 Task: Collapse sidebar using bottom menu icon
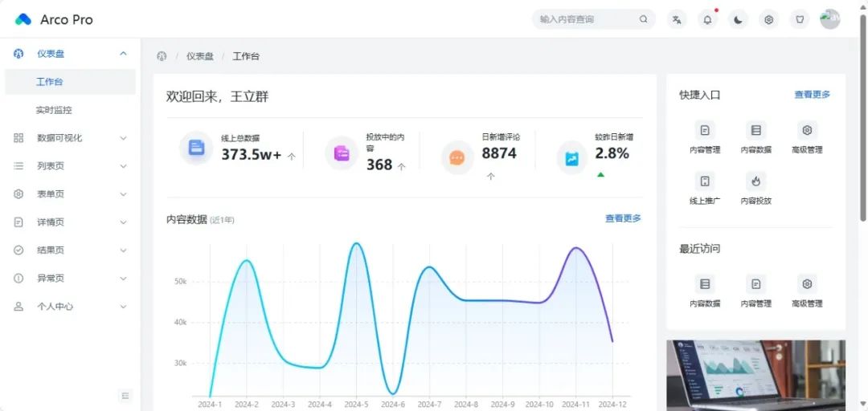125,396
